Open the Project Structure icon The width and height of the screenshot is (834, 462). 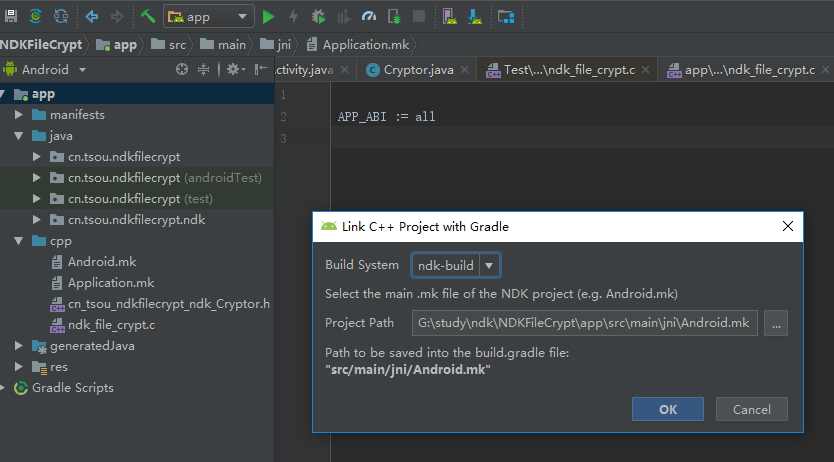[506, 17]
